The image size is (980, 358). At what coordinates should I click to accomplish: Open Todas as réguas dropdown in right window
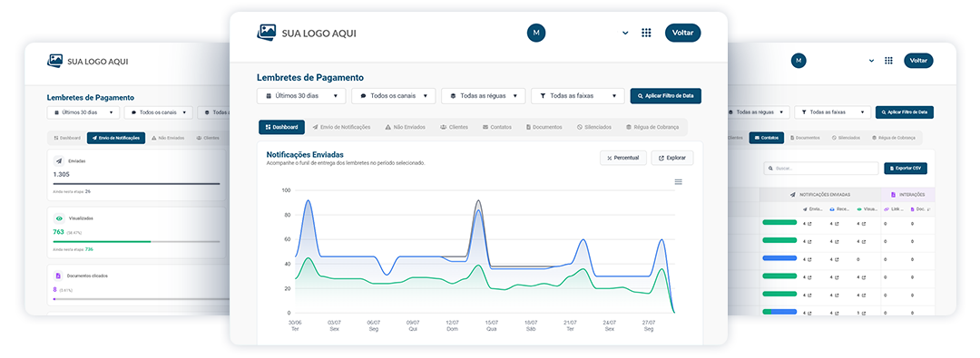tap(758, 112)
